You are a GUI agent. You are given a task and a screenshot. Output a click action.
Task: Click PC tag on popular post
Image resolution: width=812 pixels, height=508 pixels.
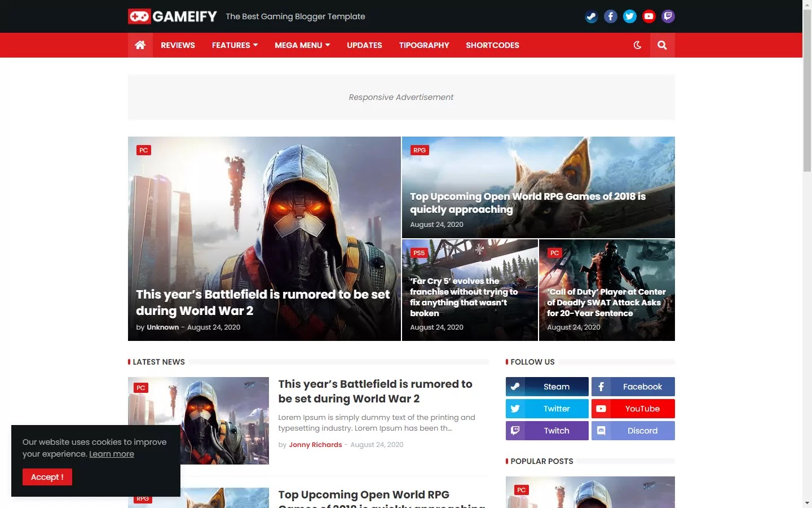pos(522,490)
